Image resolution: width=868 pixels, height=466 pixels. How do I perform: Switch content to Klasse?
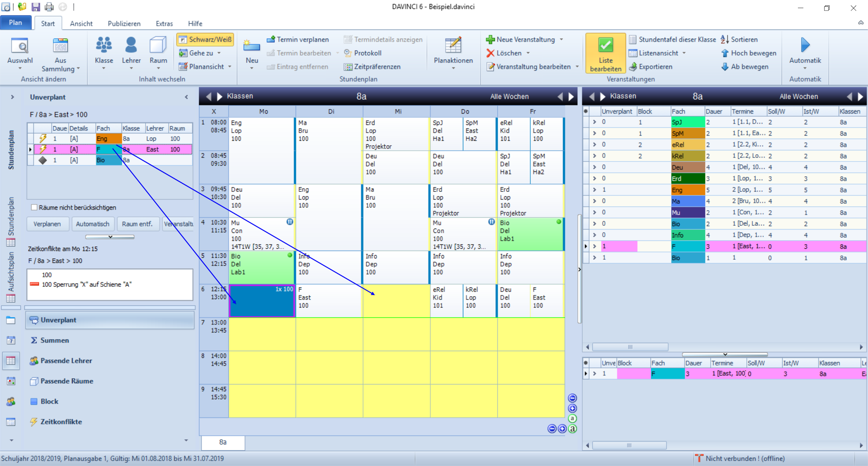click(x=104, y=53)
